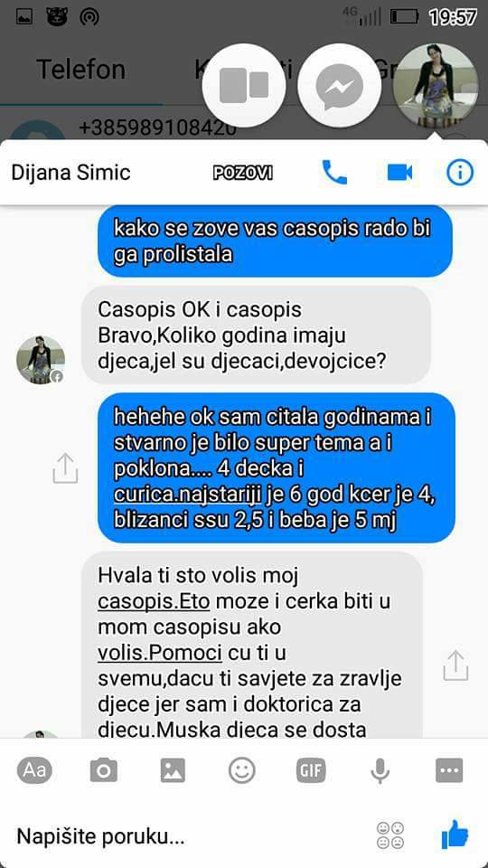Open the GIF picker

(x=311, y=770)
